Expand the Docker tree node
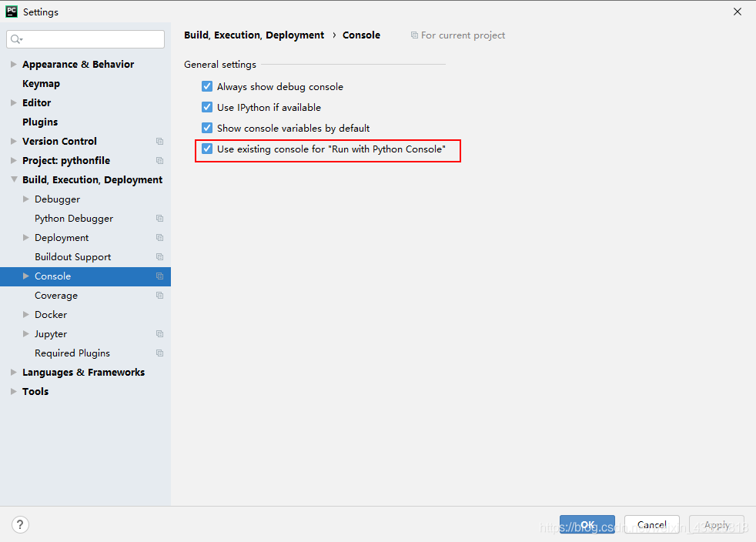 point(26,314)
